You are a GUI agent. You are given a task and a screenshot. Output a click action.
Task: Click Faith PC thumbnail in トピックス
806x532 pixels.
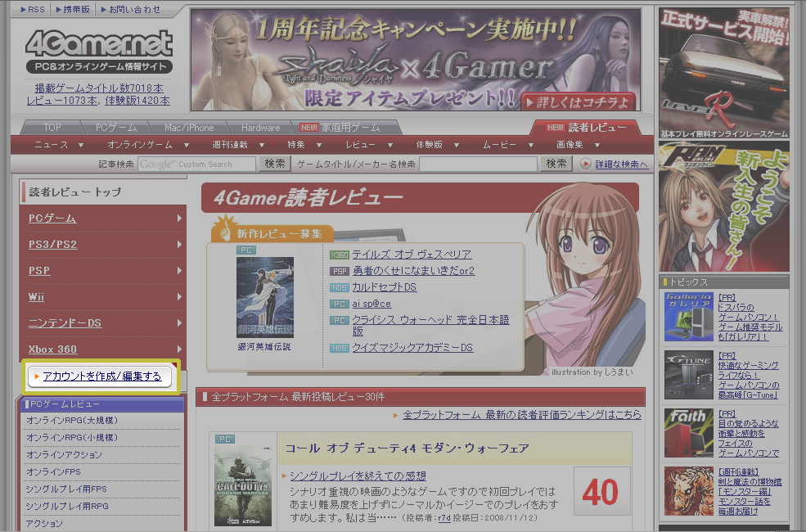pos(688,433)
